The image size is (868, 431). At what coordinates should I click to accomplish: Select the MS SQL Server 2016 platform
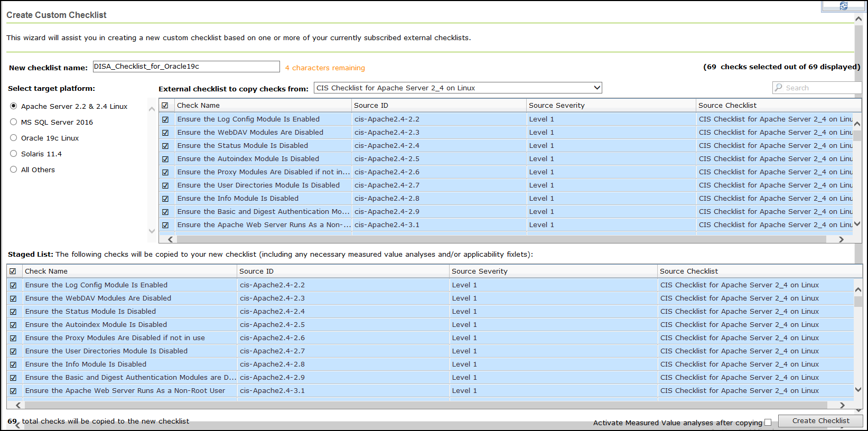pyautogui.click(x=14, y=122)
